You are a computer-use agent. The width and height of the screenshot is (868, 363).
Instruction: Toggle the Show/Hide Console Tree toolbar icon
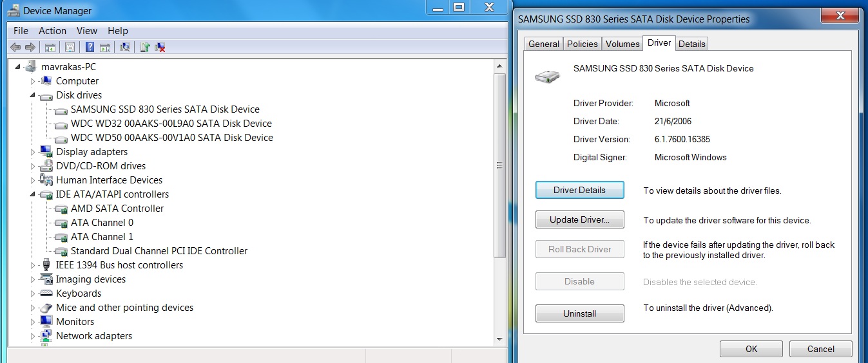pos(49,47)
